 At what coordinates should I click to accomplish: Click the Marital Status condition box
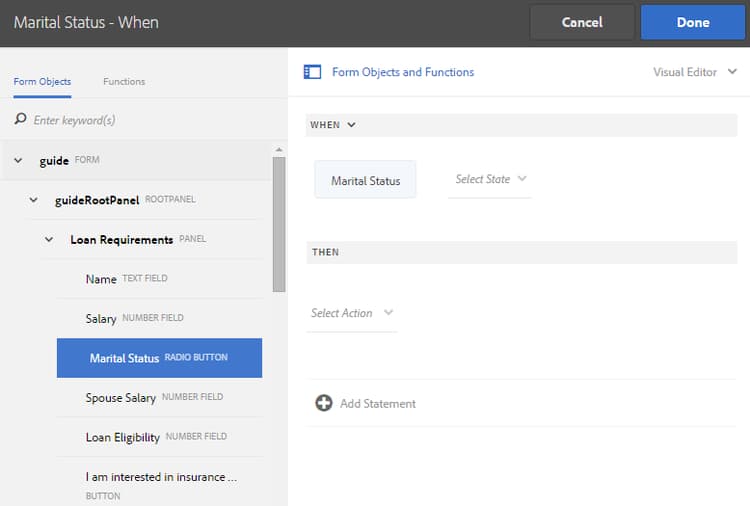coord(365,180)
